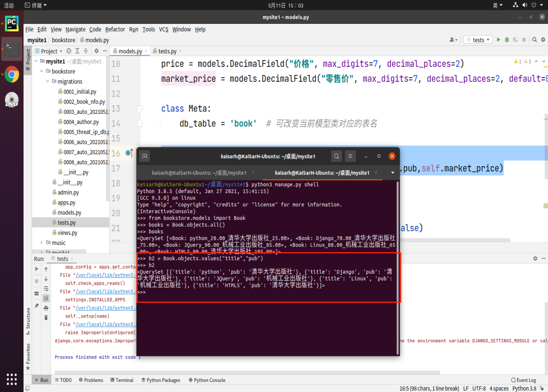Viewport: 548px width, 392px height.
Task: Click Down the Stack Trace arrow
Action: [46, 279]
